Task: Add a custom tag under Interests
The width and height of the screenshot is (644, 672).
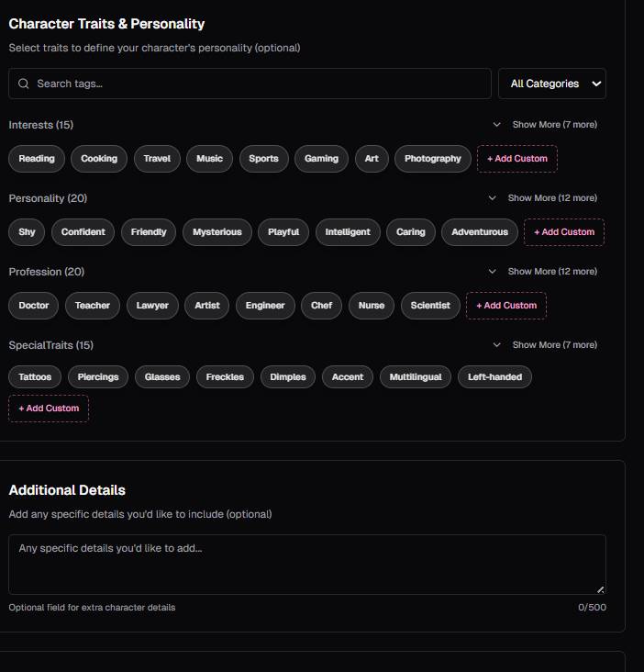Action: coord(517,159)
